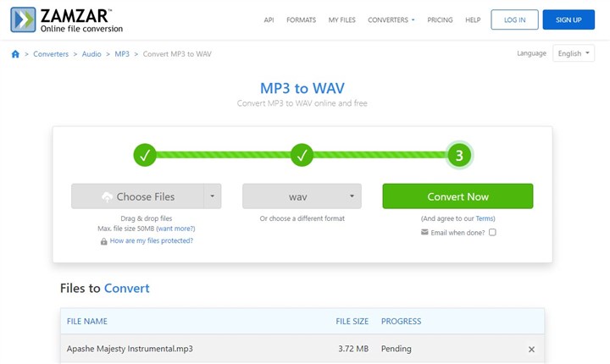Screen dimensions: 610x364
Task: Open the Pricing page
Action: tap(440, 19)
